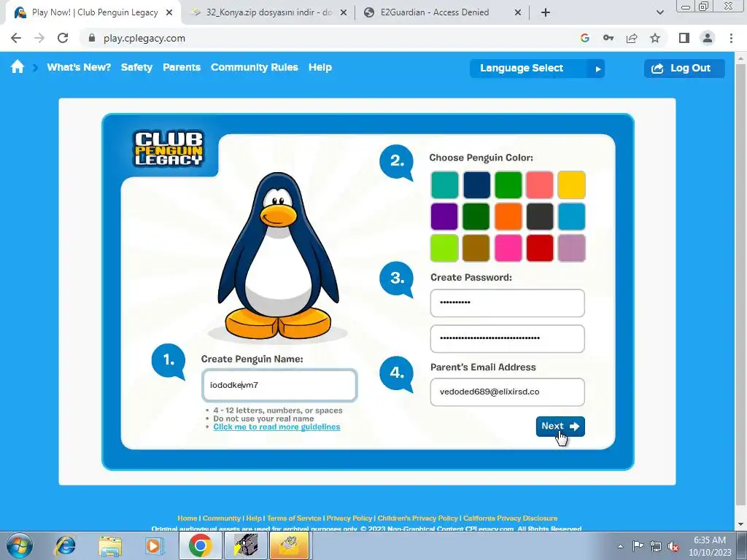
Task: Choose the dark green penguin color
Action: pyautogui.click(x=476, y=217)
